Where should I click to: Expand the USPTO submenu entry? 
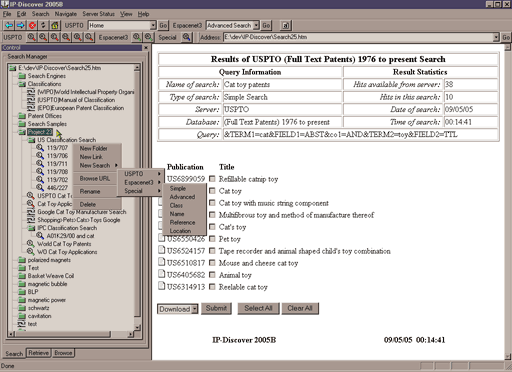tap(141, 174)
